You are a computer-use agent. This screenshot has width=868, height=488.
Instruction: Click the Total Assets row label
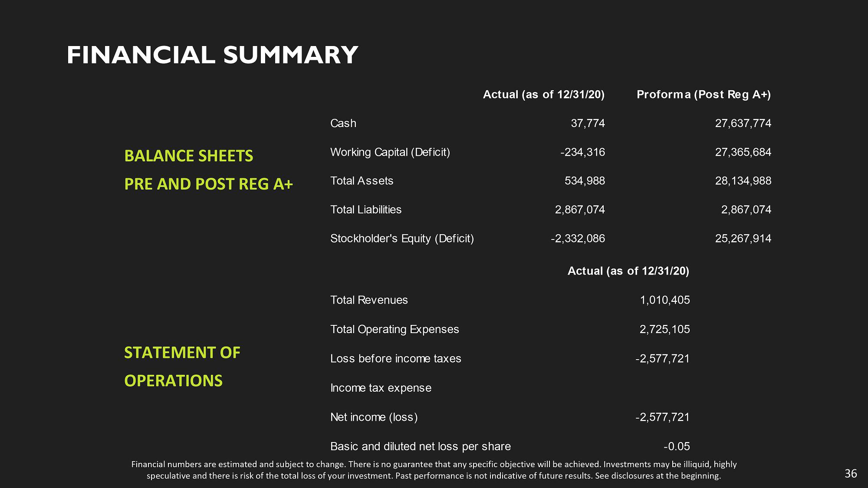pos(362,181)
